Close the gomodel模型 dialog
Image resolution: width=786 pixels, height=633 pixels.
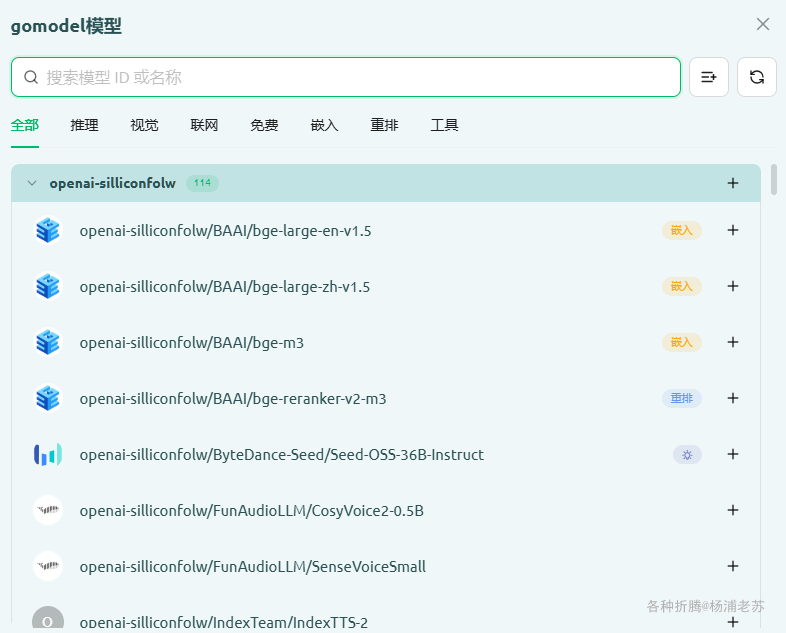pos(762,24)
